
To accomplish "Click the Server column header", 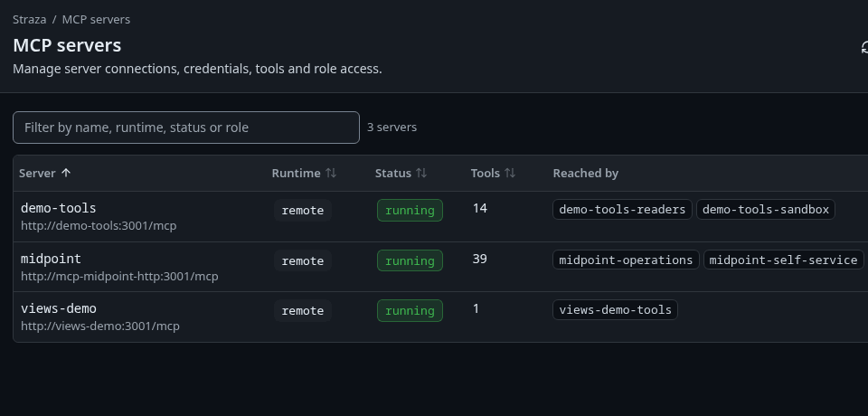I will (x=37, y=173).
